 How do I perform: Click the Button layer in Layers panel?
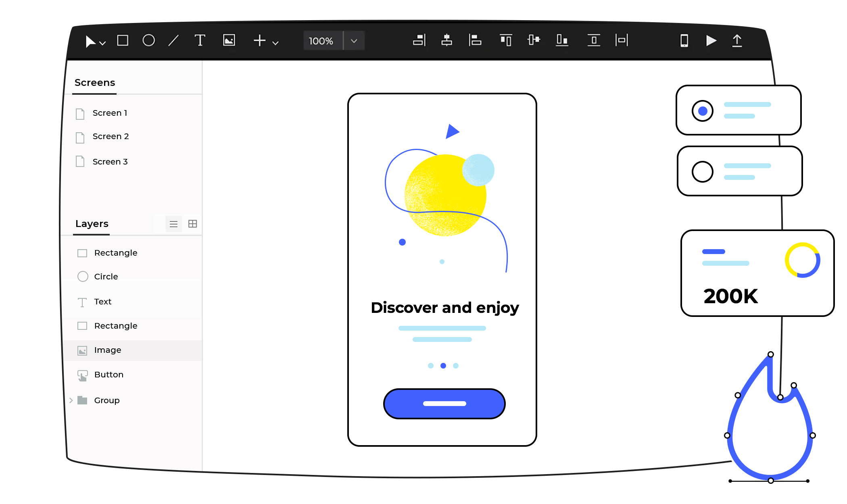point(108,375)
